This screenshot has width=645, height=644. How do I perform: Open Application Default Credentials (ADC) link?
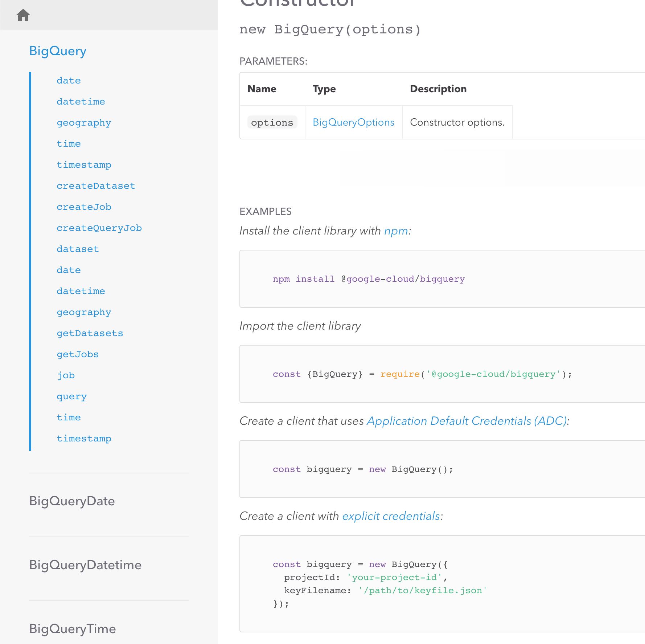(467, 421)
